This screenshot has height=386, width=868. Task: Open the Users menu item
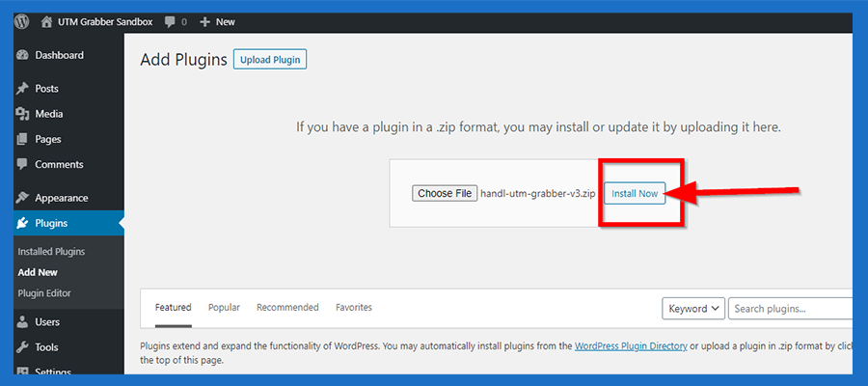tap(46, 322)
